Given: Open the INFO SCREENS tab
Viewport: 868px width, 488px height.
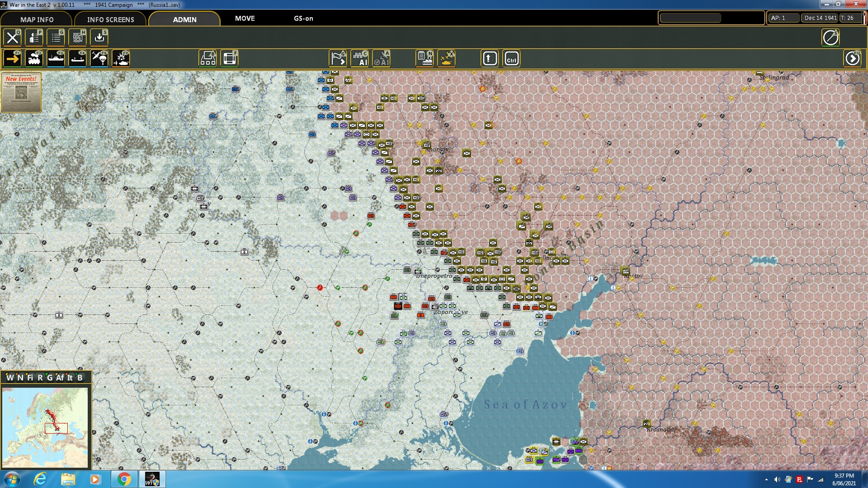Looking at the screenshot, I should pos(110,19).
